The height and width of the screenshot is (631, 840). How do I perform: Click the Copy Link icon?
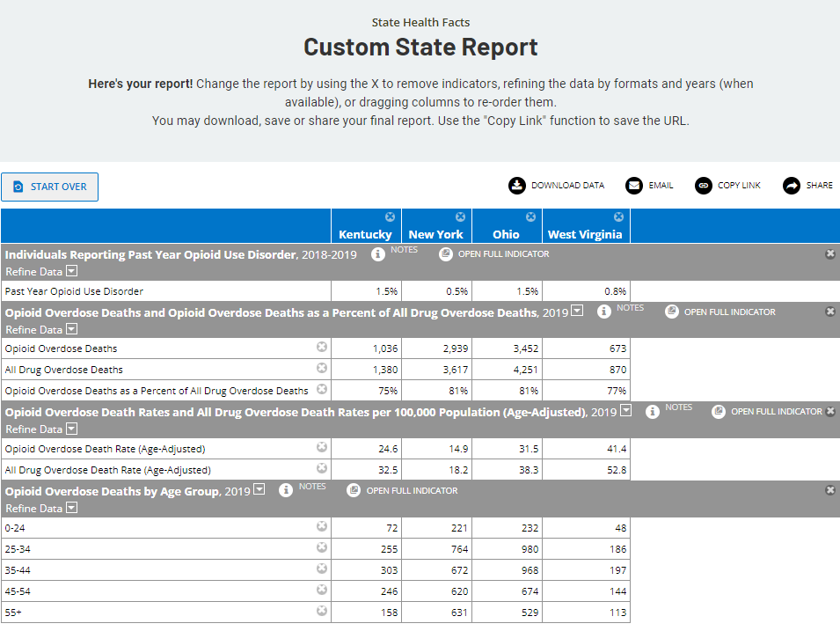(703, 186)
